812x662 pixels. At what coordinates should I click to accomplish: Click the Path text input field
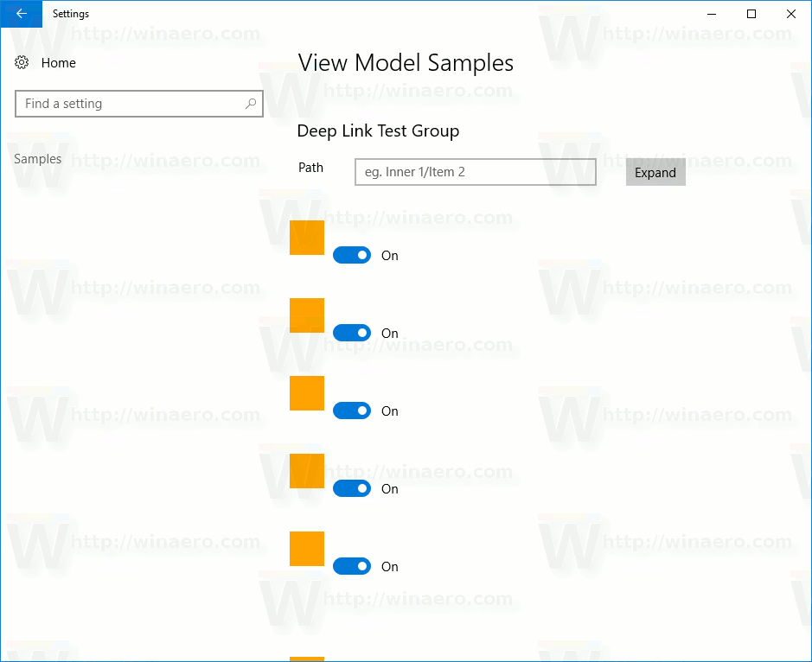click(x=475, y=172)
